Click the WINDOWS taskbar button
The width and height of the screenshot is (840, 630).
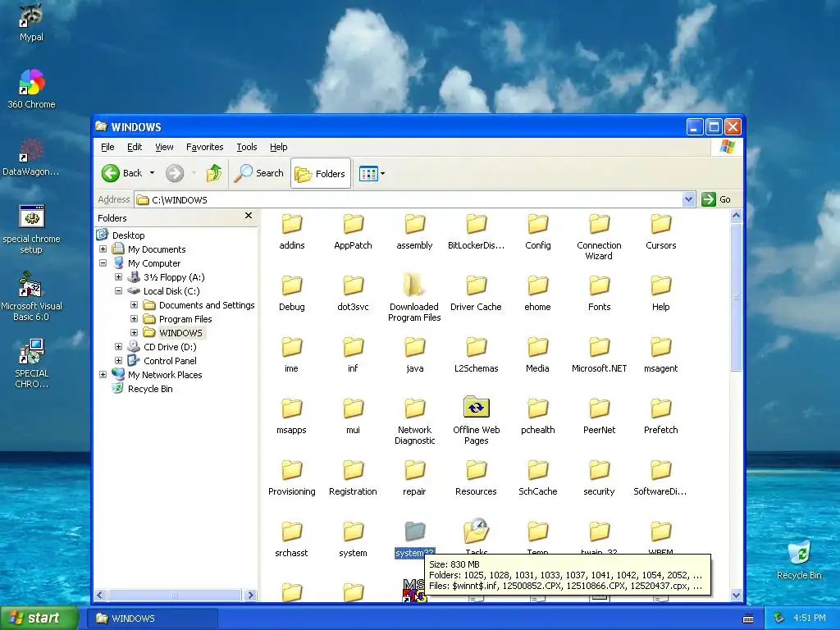152,619
